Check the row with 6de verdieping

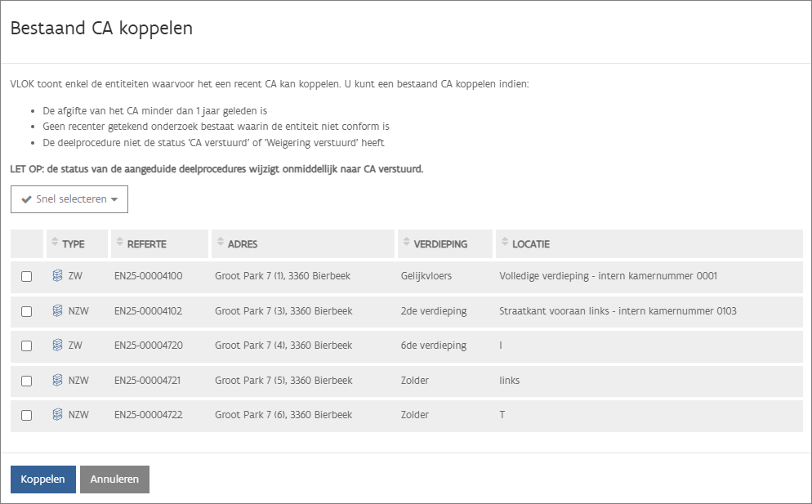[27, 346]
